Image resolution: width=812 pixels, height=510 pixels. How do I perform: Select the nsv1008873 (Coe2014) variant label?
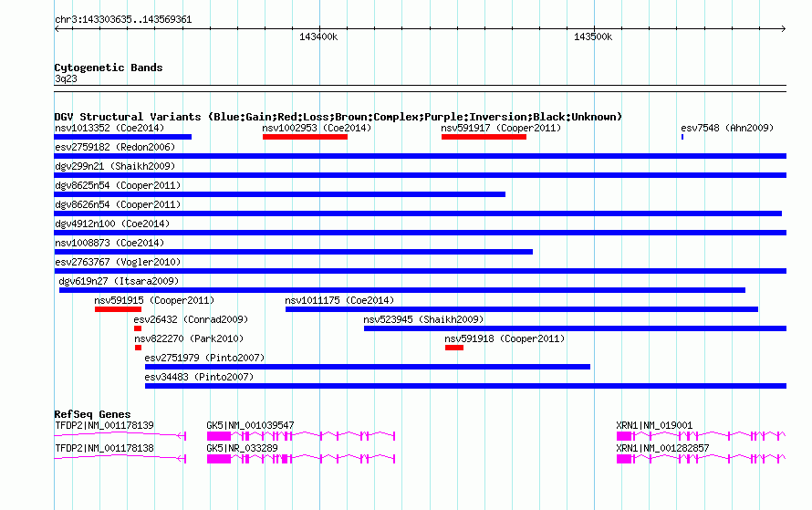[109, 243]
